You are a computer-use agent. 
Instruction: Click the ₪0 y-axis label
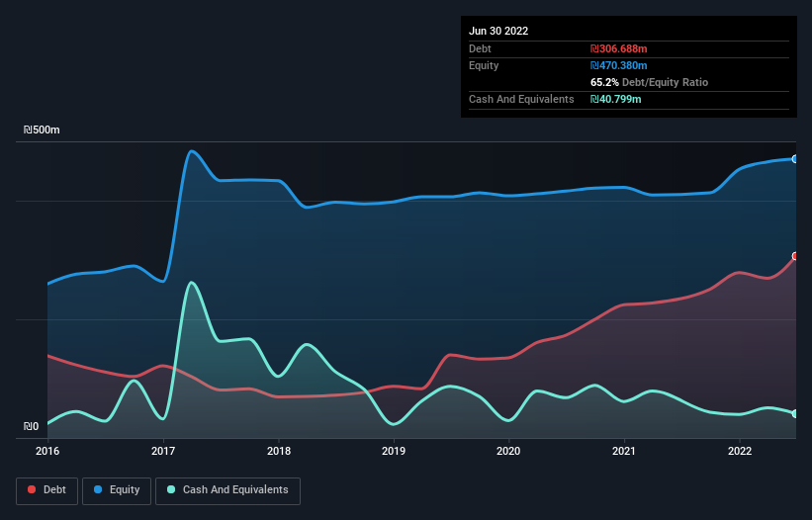point(31,426)
